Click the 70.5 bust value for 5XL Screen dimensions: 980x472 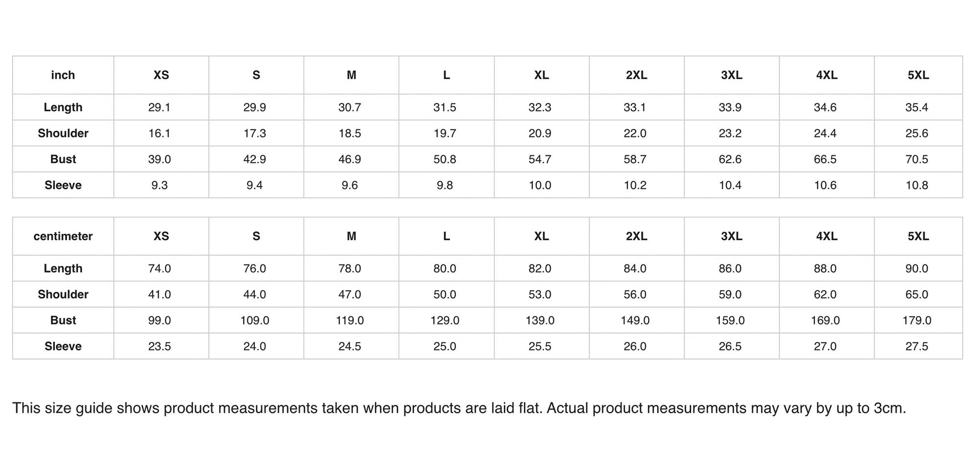tap(917, 159)
